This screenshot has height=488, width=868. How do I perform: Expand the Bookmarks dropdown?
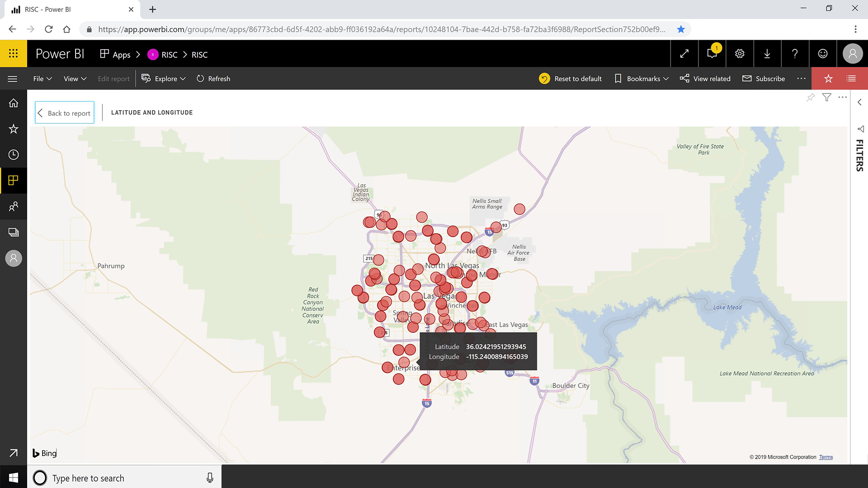pos(642,79)
